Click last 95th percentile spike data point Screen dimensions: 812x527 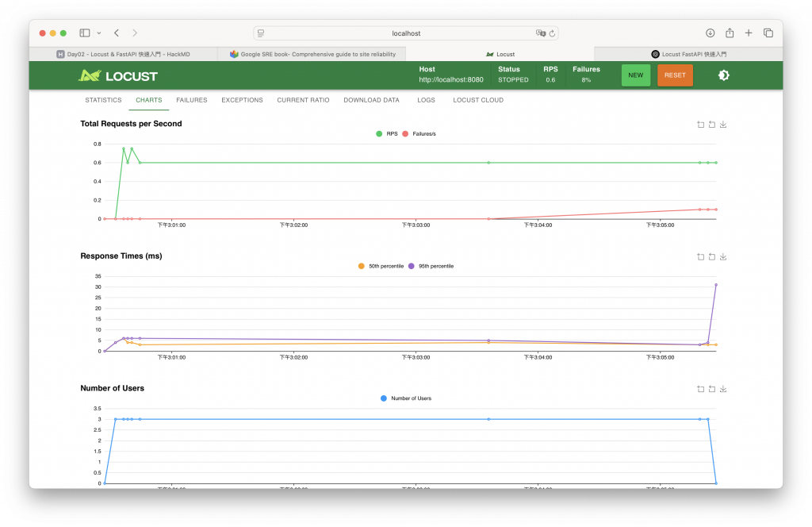pos(716,284)
